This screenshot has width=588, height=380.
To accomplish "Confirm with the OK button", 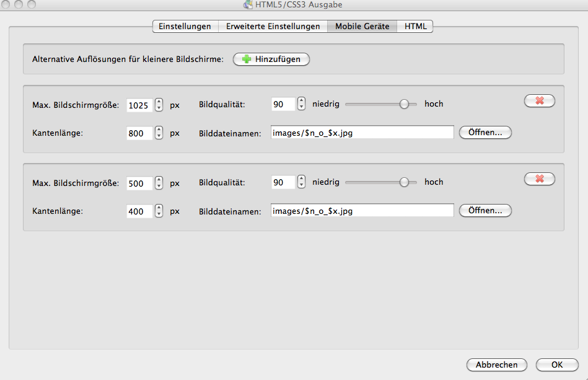I will click(556, 365).
